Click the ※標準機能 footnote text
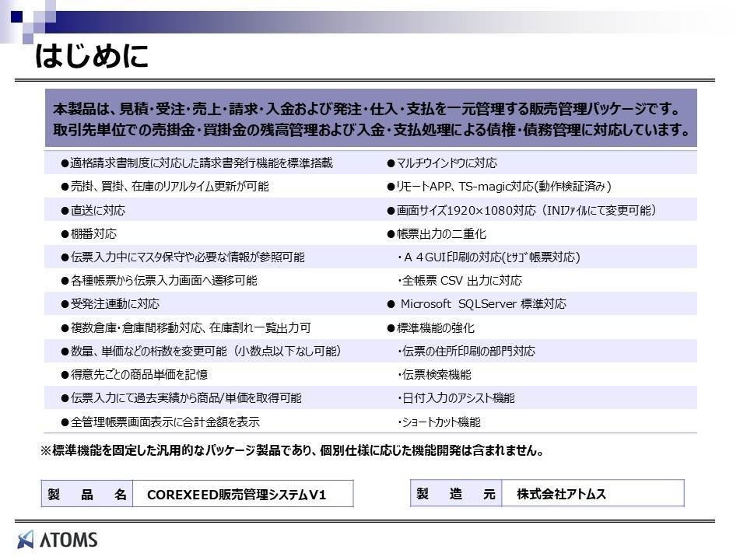 292,450
